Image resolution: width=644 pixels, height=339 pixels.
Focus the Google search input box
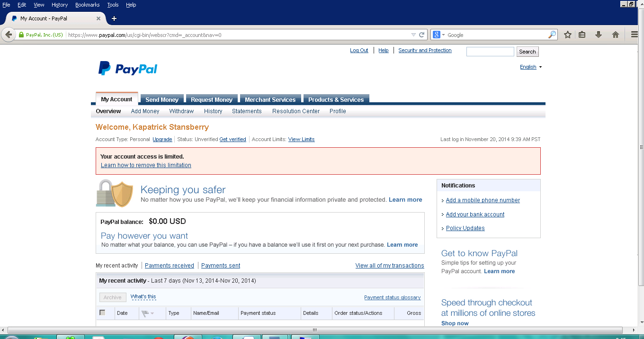coord(497,35)
